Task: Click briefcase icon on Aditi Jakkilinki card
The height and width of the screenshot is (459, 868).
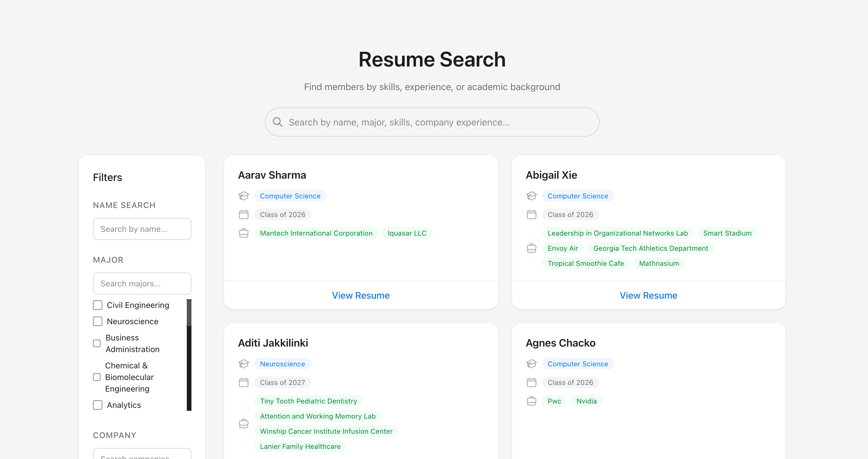Action: (244, 424)
